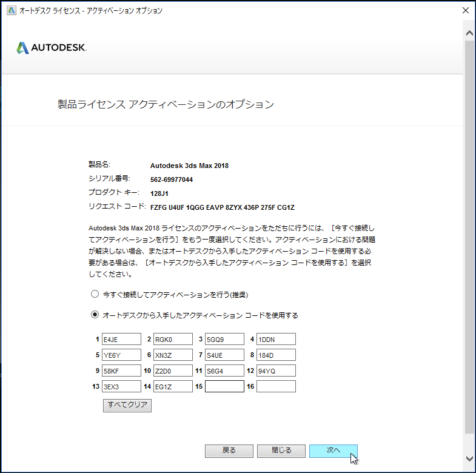The image size is (476, 473).
Task: Click the vertical scrollbar thumb
Action: coord(469,237)
